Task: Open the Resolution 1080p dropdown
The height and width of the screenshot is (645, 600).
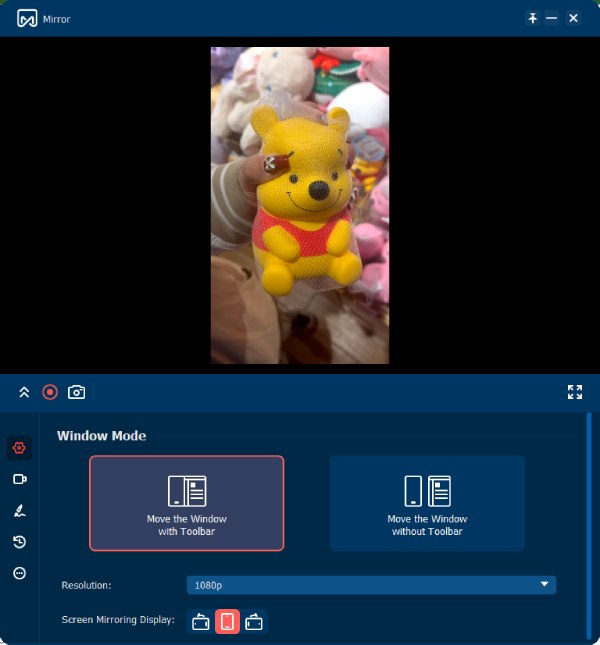Action: (371, 585)
